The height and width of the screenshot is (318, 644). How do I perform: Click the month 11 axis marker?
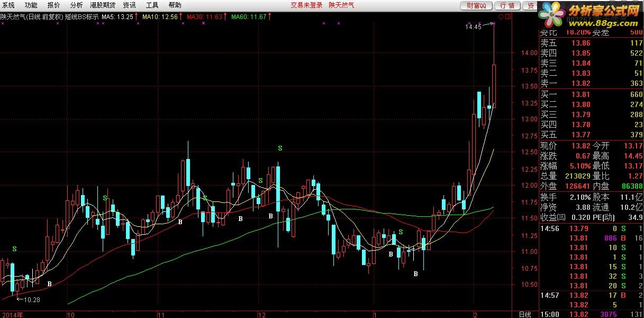(162, 314)
